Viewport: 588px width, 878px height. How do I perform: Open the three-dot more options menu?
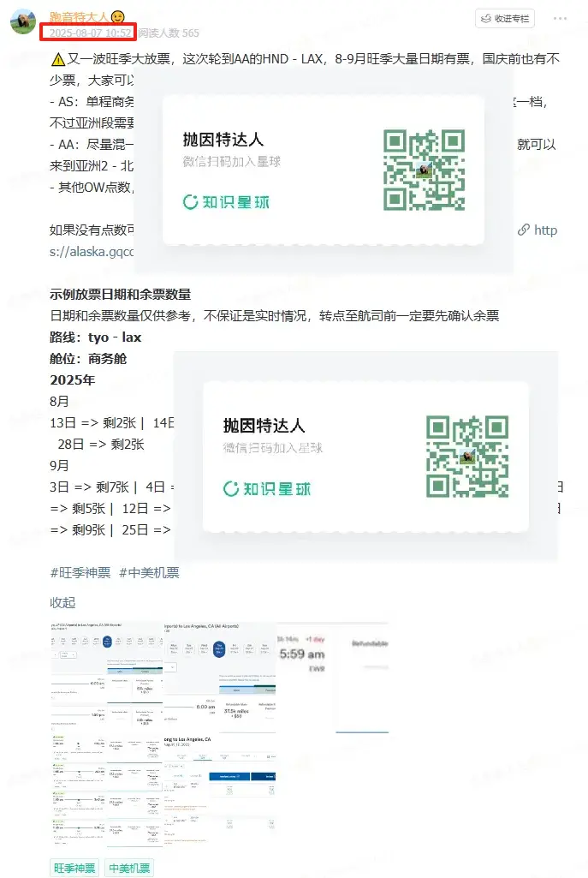[x=560, y=19]
